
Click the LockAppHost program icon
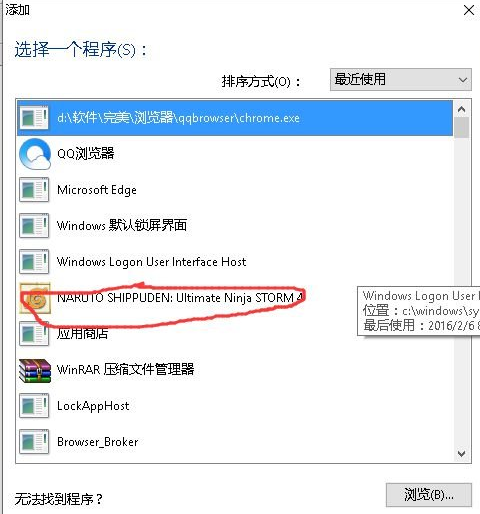point(34,406)
